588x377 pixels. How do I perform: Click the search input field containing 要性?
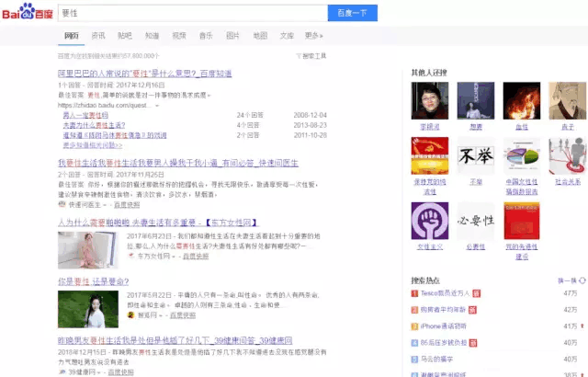[x=191, y=13]
